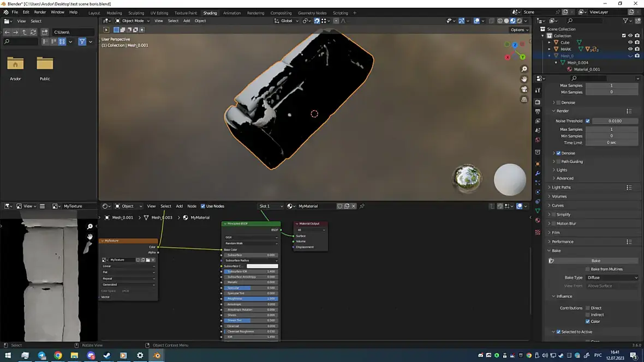Switch to the Texture Paint workspace tab
The height and width of the screenshot is (362, 644).
186,13
